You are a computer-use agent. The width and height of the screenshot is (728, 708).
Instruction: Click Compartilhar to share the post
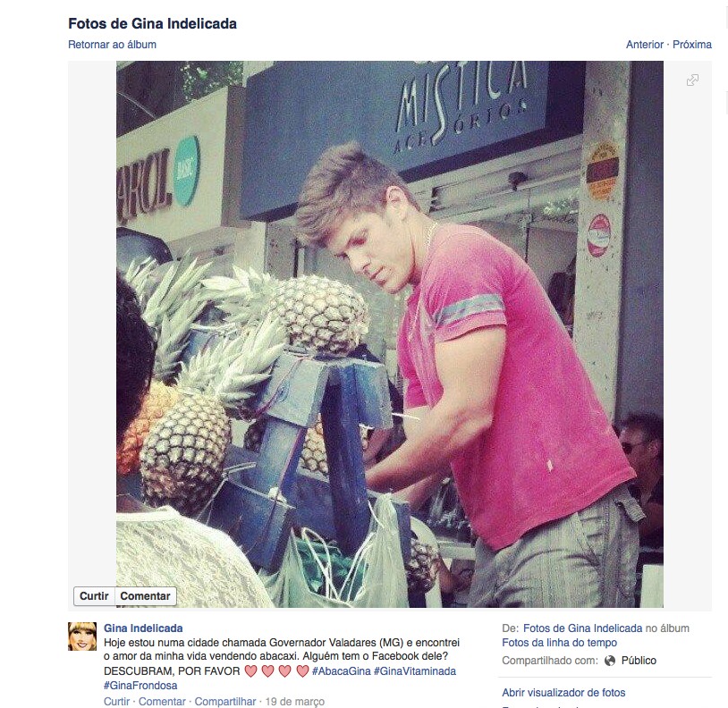(225, 702)
